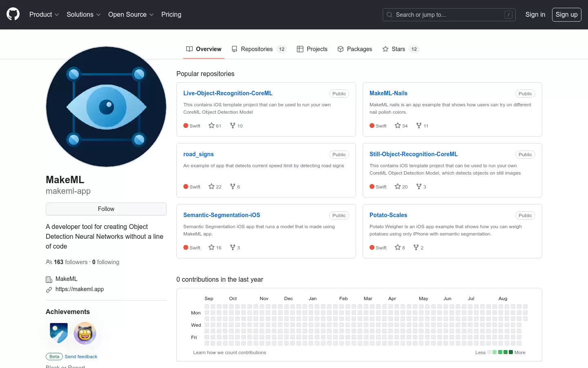Expand the Product menu

[x=44, y=14]
